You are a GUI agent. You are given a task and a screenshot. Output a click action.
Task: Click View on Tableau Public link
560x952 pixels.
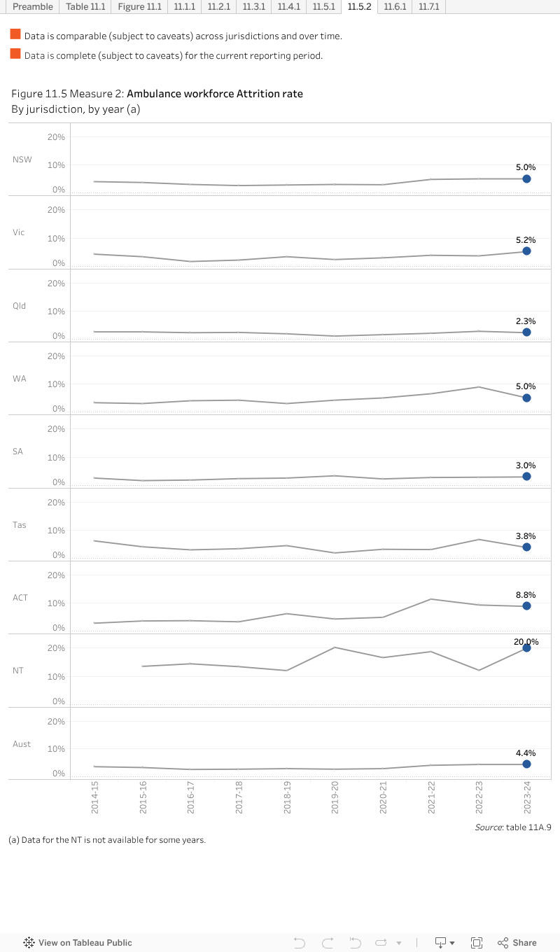[x=85, y=942]
